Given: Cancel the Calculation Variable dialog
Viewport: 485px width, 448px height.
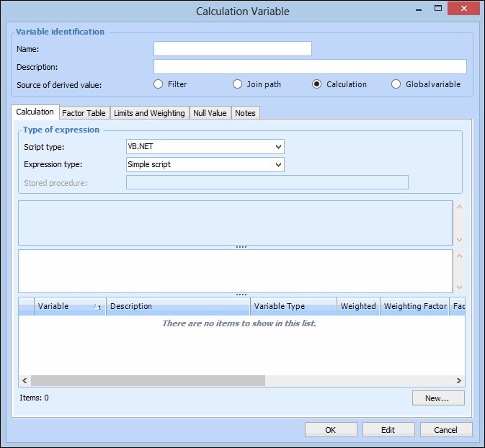Looking at the screenshot, I should click(x=446, y=430).
